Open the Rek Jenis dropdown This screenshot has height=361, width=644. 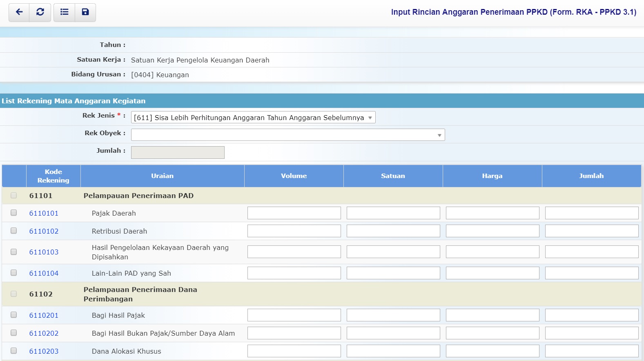click(x=253, y=118)
